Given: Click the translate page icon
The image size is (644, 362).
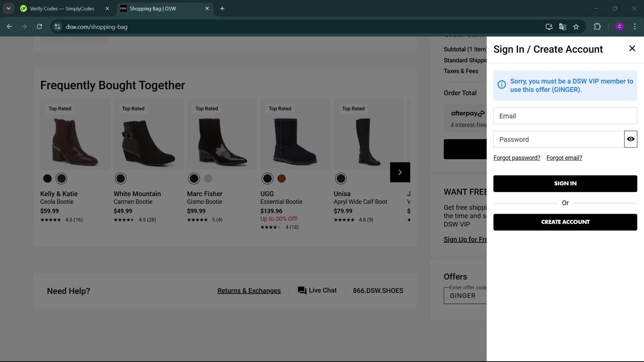Looking at the screenshot, I should coord(562,27).
